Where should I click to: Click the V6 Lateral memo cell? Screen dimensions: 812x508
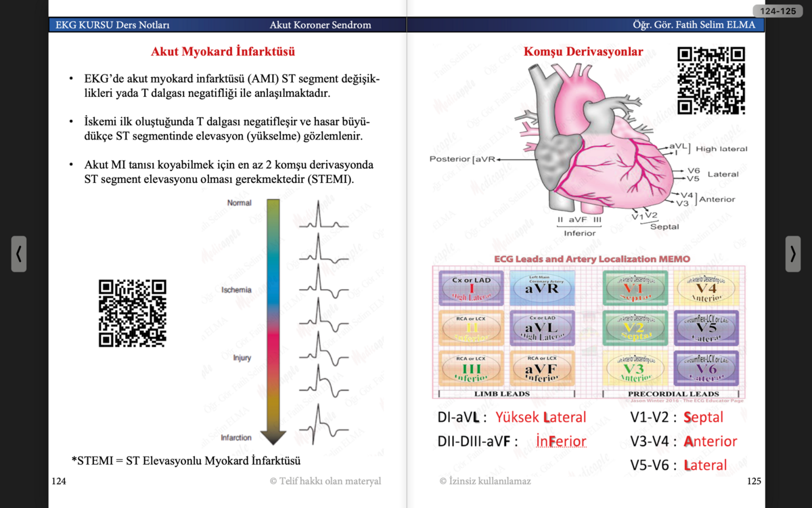click(x=707, y=368)
